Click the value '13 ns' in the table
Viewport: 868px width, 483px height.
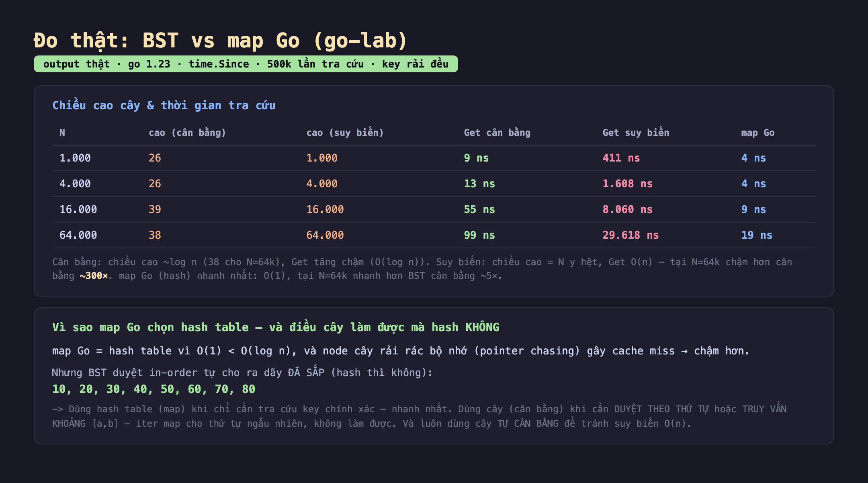[x=479, y=184]
